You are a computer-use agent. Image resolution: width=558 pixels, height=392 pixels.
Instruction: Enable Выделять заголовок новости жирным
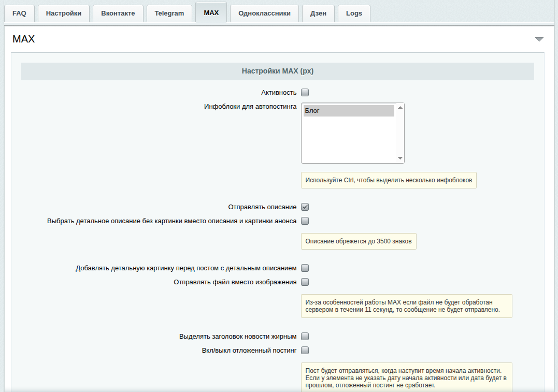point(305,337)
